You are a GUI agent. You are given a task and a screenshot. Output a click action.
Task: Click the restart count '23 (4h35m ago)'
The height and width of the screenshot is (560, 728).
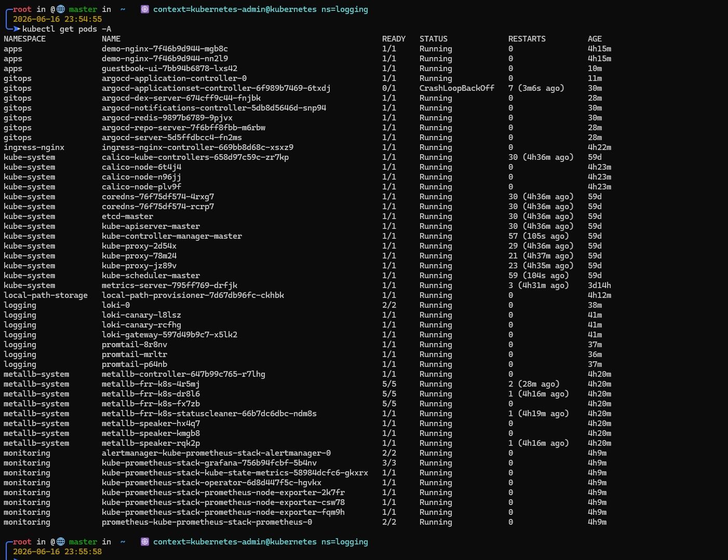(541, 266)
